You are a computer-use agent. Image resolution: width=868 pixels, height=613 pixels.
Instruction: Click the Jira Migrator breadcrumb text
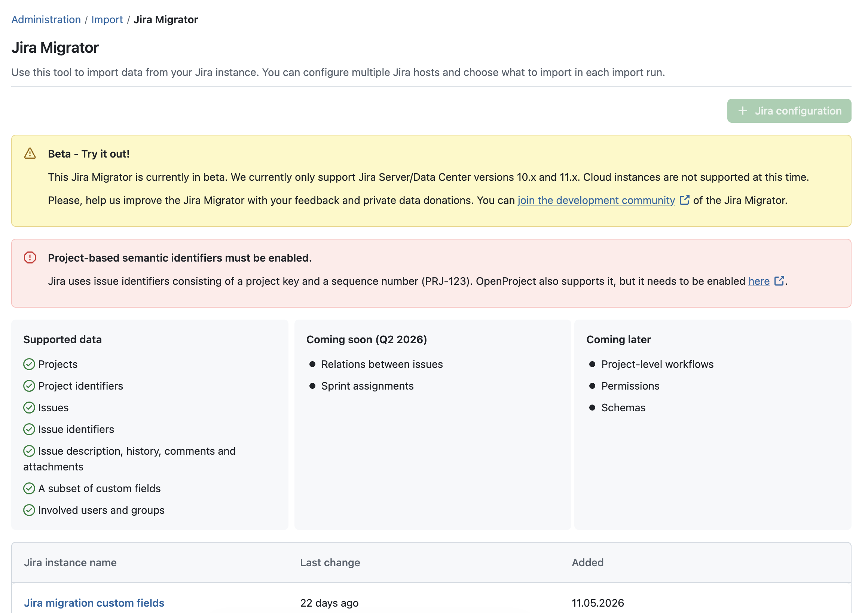click(166, 20)
